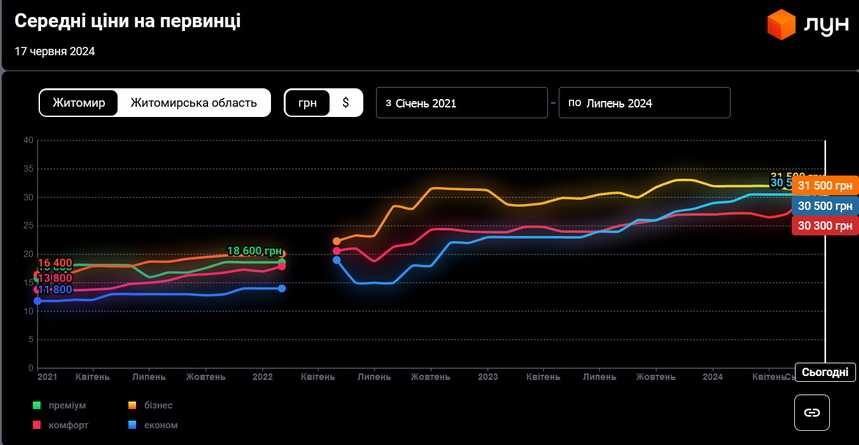The width and height of the screenshot is (859, 445).
Task: Toggle the преміум series legend label
Action: click(x=68, y=405)
